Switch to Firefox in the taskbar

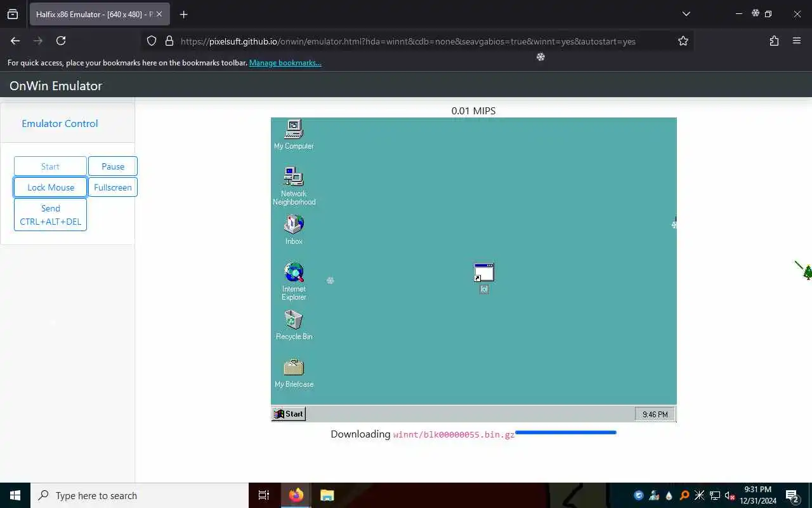296,495
